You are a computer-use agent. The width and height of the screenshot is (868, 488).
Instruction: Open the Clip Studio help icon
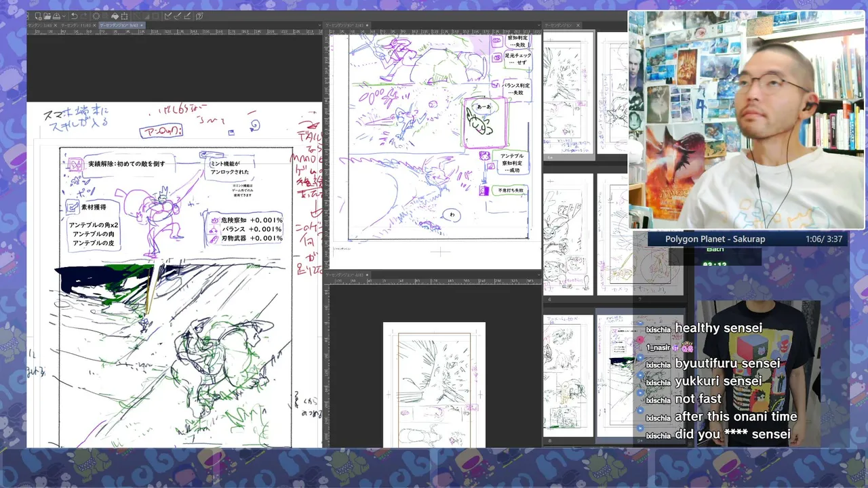[199, 16]
